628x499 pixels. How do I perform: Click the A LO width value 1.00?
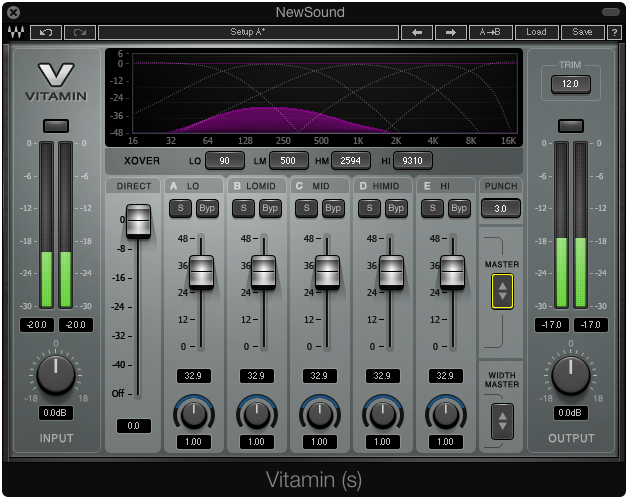click(193, 442)
